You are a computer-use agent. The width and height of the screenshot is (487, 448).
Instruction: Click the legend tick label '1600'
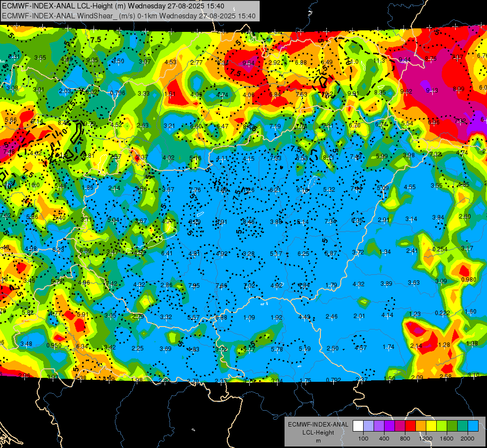point(447,439)
